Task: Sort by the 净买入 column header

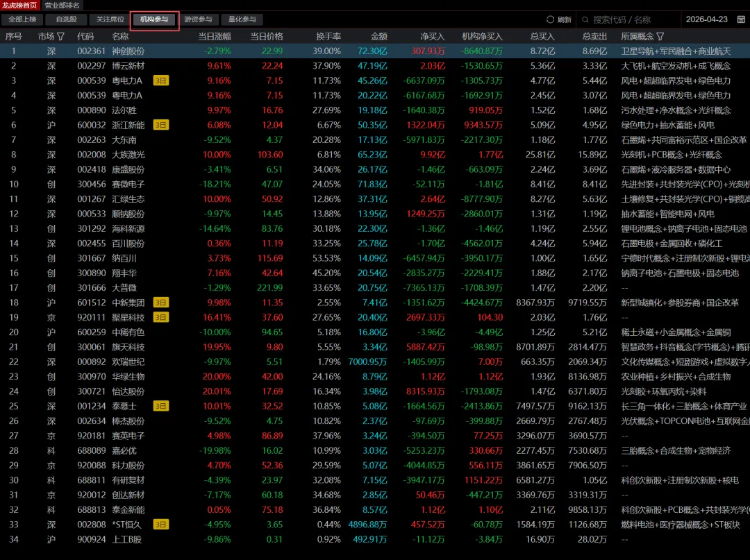Action: click(433, 36)
